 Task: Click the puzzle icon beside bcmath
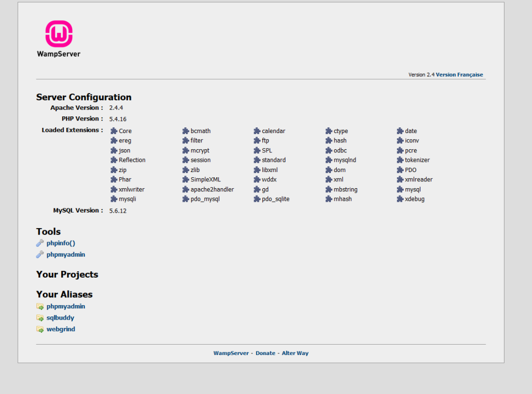[x=185, y=131]
